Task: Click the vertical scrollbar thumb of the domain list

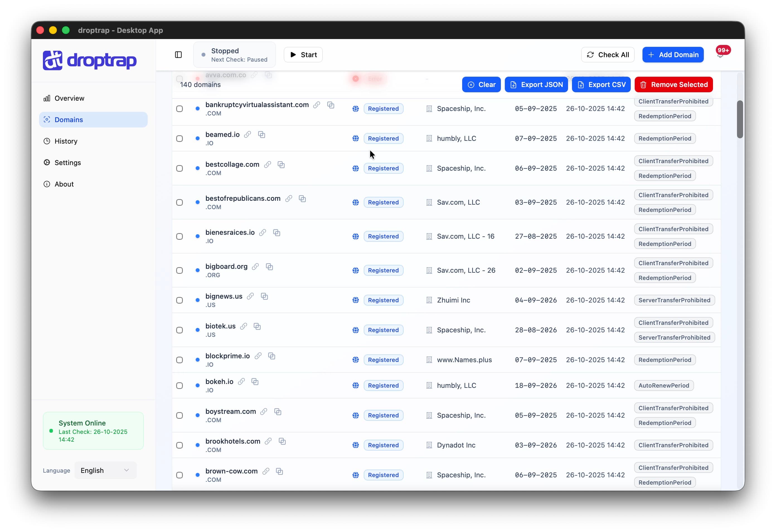Action: [x=739, y=119]
